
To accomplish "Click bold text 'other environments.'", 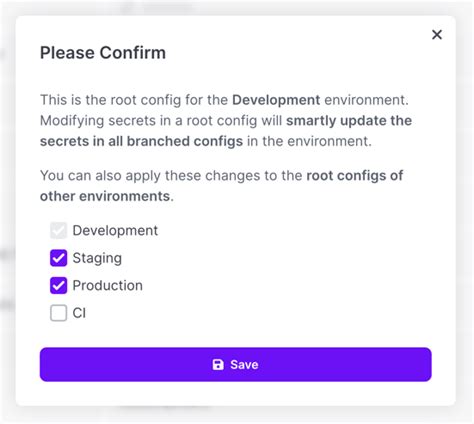I will pyautogui.click(x=107, y=196).
